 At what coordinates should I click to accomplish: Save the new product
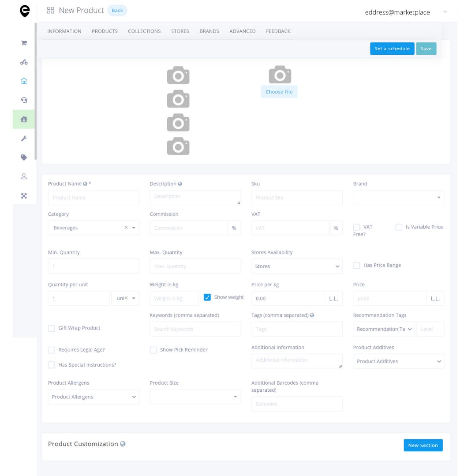pos(426,49)
